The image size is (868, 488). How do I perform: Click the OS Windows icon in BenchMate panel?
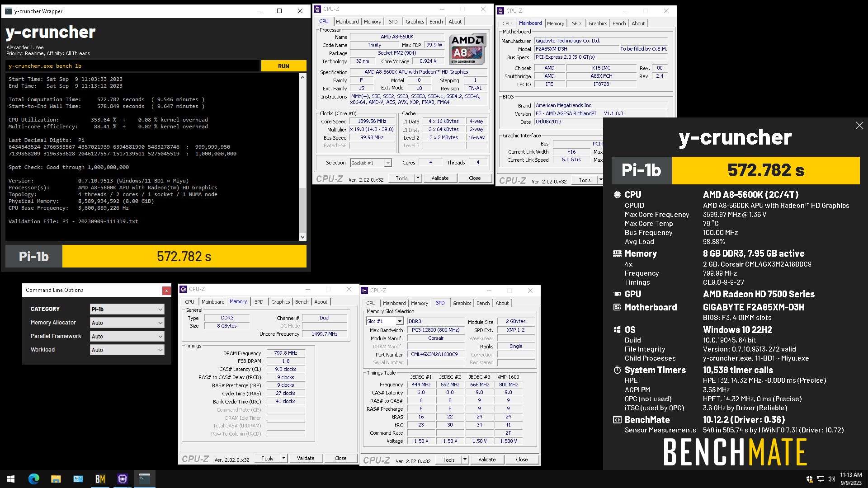point(617,330)
